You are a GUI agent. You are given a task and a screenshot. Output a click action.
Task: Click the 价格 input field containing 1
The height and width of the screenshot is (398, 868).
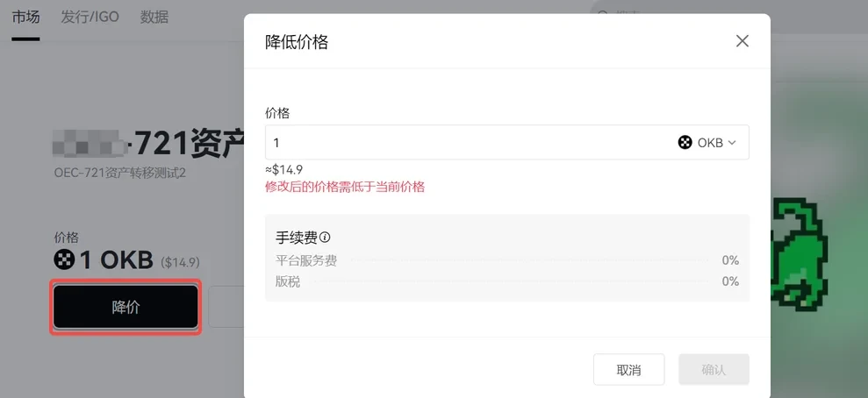point(465,142)
